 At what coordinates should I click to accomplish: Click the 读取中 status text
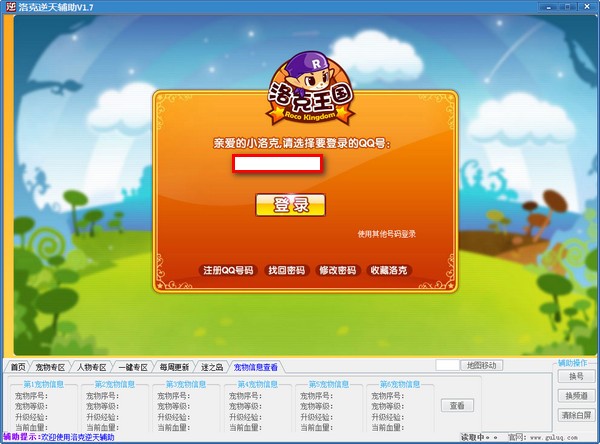pos(479,437)
